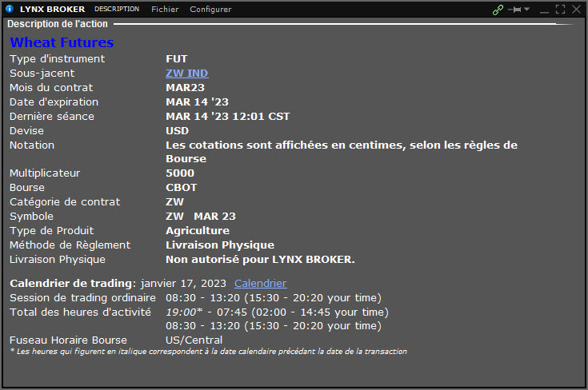Click the 'Multiplicateur' label
The image size is (588, 390).
(45, 173)
